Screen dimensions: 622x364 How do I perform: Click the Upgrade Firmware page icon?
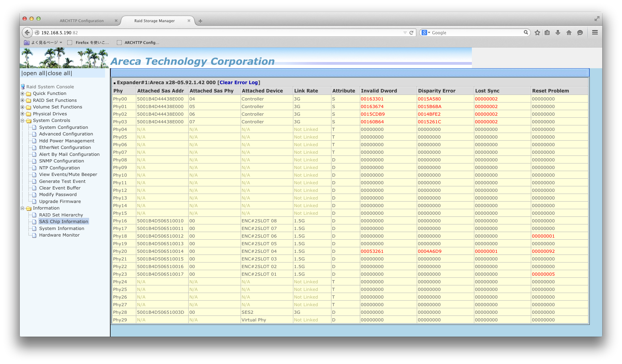[34, 202]
